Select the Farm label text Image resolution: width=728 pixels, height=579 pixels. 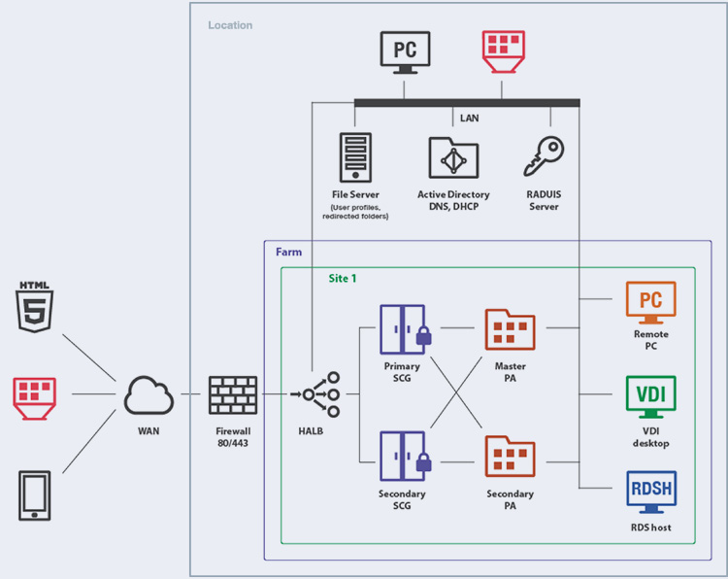289,252
